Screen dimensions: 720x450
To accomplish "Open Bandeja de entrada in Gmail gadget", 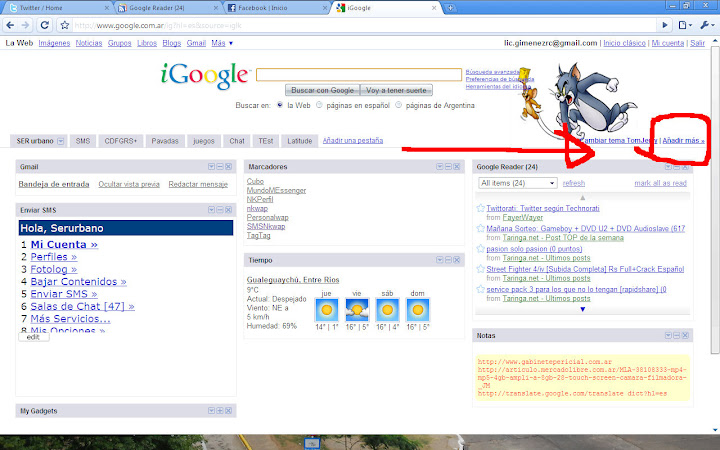I will point(54,184).
